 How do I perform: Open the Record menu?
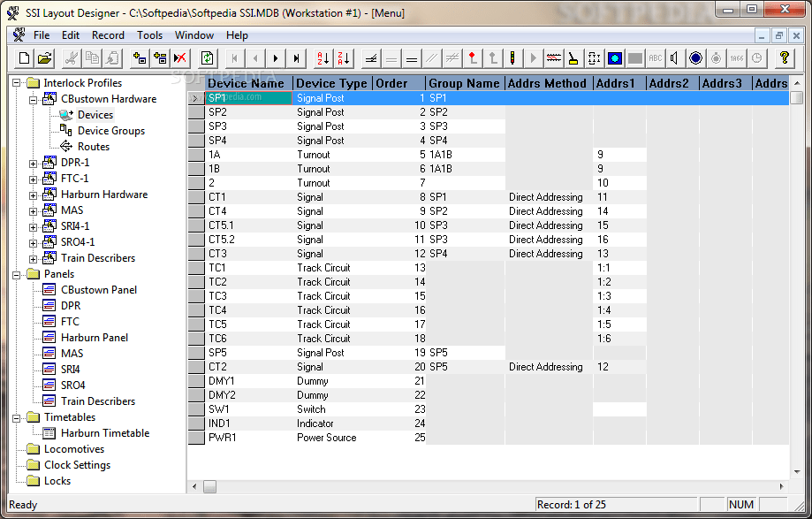pos(107,34)
